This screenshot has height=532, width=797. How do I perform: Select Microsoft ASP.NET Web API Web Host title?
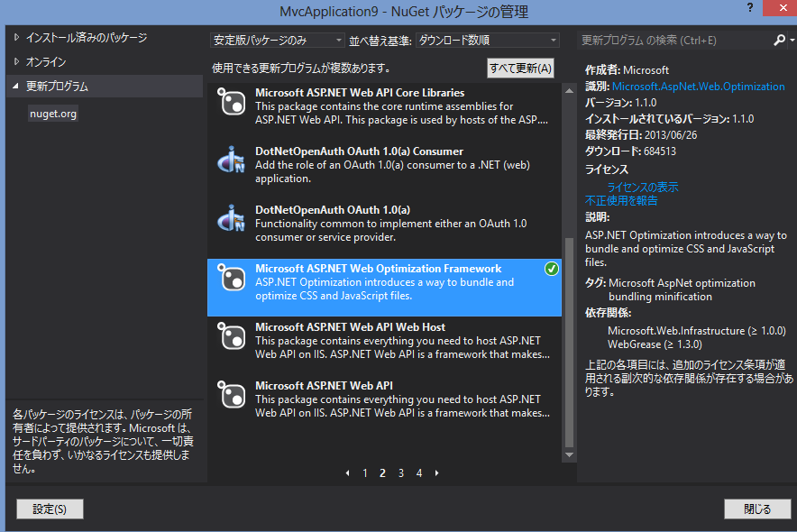[350, 327]
